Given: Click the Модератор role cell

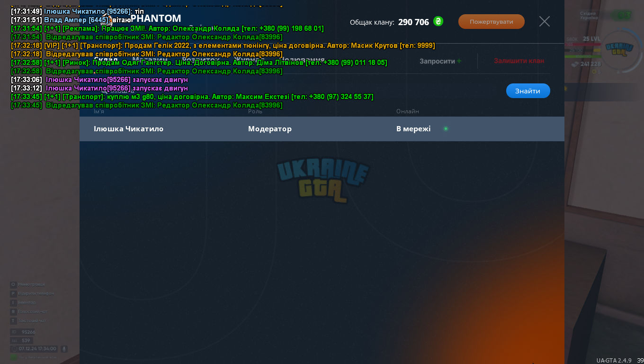Looking at the screenshot, I should (270, 129).
